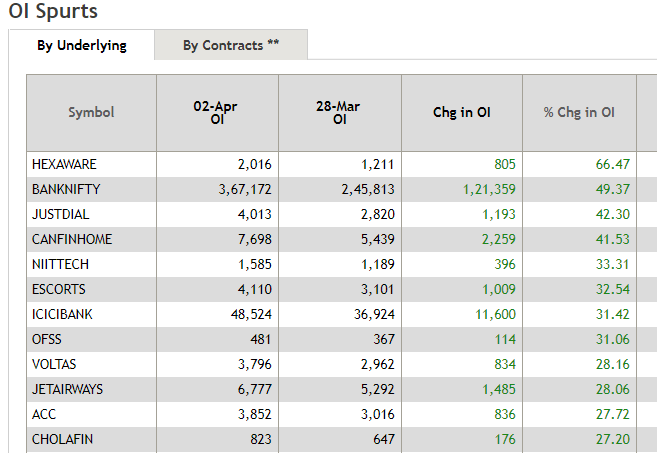Select the VOLTAS symbol

54,364
